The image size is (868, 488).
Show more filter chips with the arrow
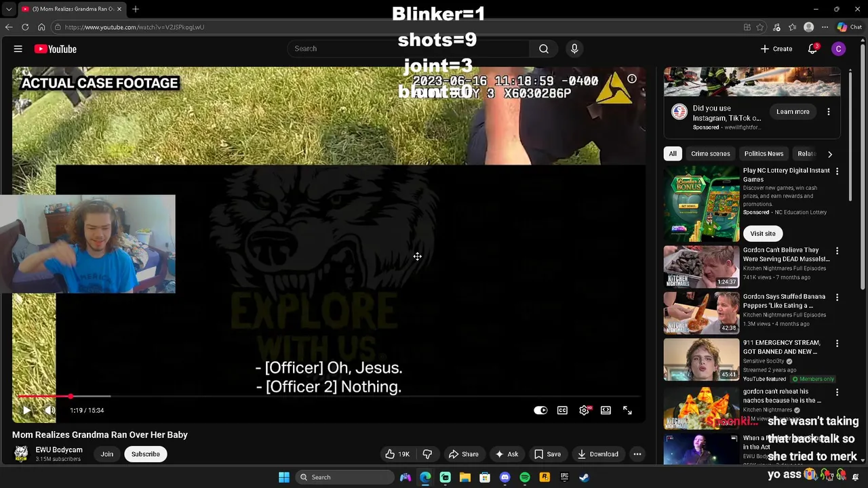829,154
